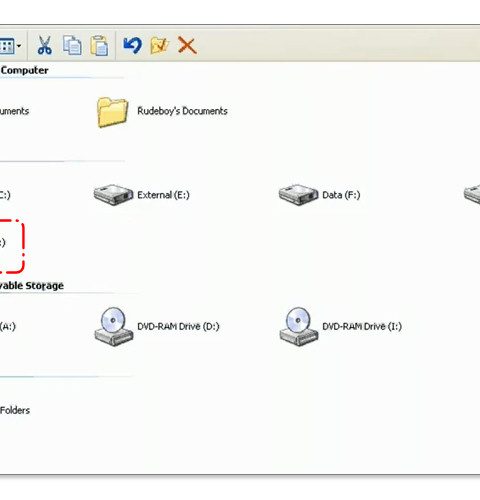Click the orange Delete X icon

[187, 45]
